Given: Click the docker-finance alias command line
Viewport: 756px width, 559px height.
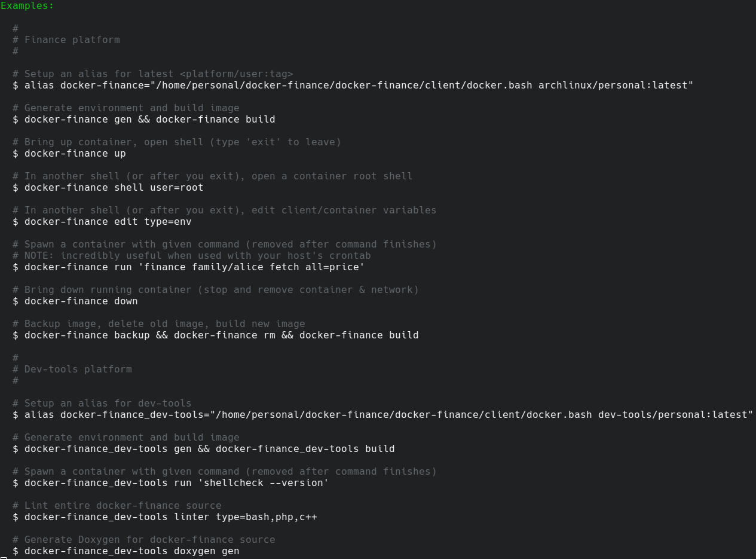Looking at the screenshot, I should pos(353,85).
